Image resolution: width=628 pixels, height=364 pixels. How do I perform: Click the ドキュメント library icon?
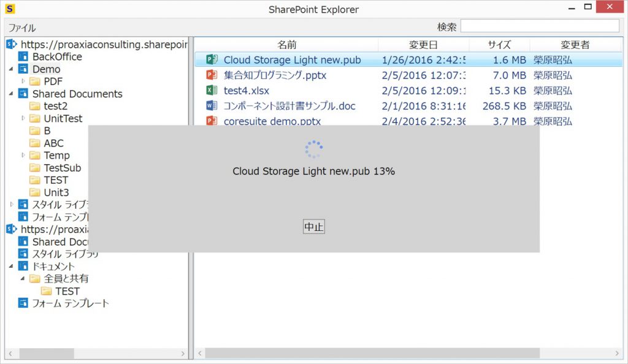tap(23, 266)
